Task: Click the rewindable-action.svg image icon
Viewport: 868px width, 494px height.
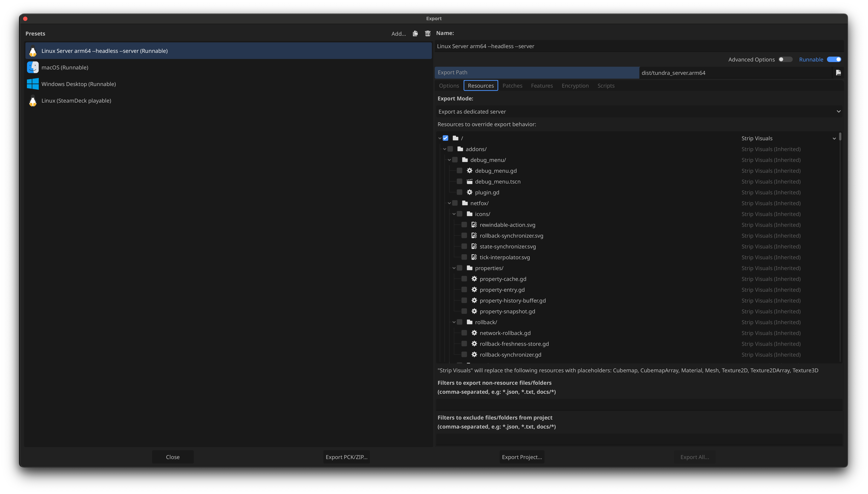Action: (x=474, y=225)
